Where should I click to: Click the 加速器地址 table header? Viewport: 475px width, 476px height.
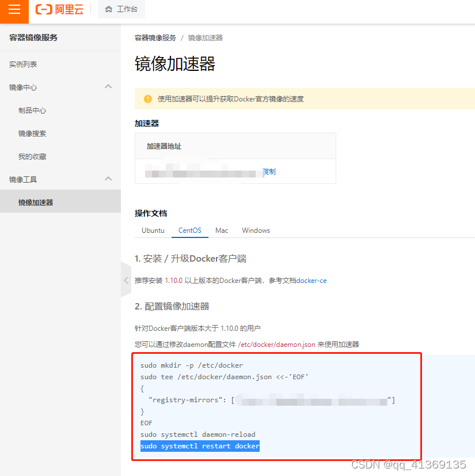click(164, 146)
